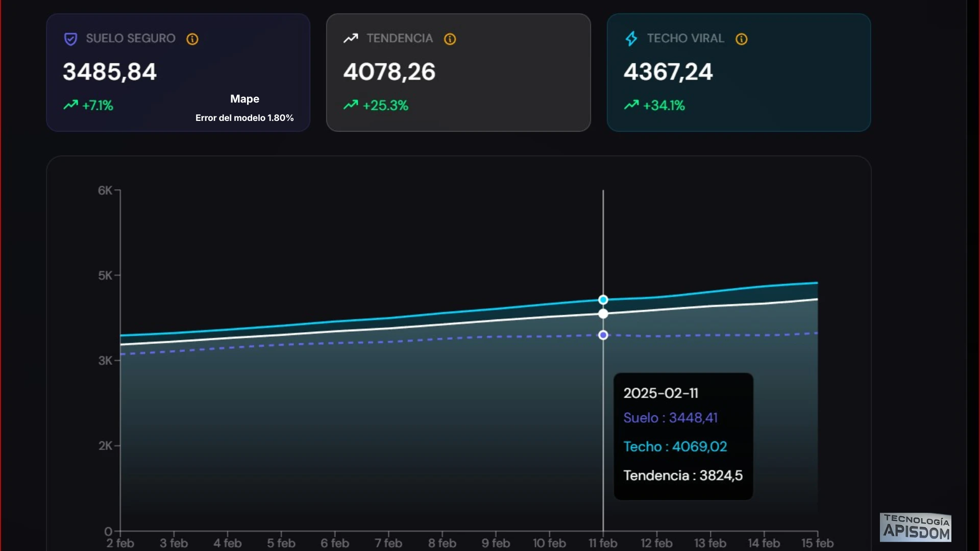Click the cyan Techo data point
This screenshot has height=551, width=980.
pyautogui.click(x=603, y=300)
